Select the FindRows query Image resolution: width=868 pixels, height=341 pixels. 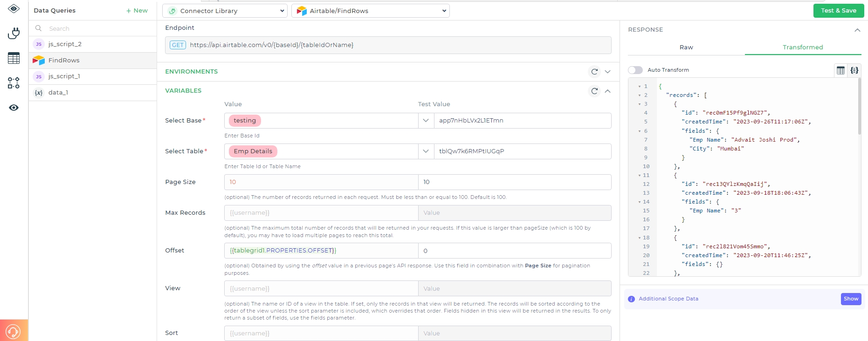pyautogui.click(x=93, y=60)
